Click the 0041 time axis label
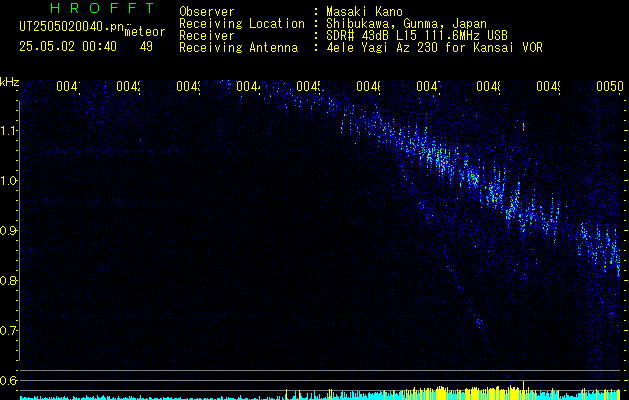Screen dimensions: 629x400 (x=68, y=86)
